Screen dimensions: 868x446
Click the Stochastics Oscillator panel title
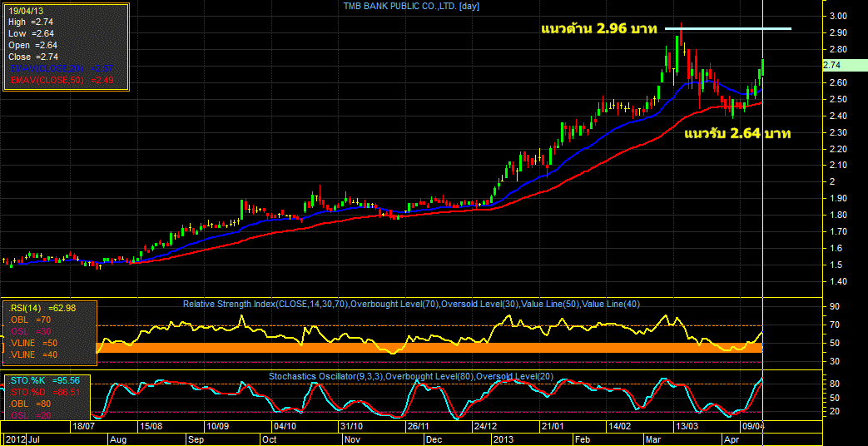click(x=411, y=376)
